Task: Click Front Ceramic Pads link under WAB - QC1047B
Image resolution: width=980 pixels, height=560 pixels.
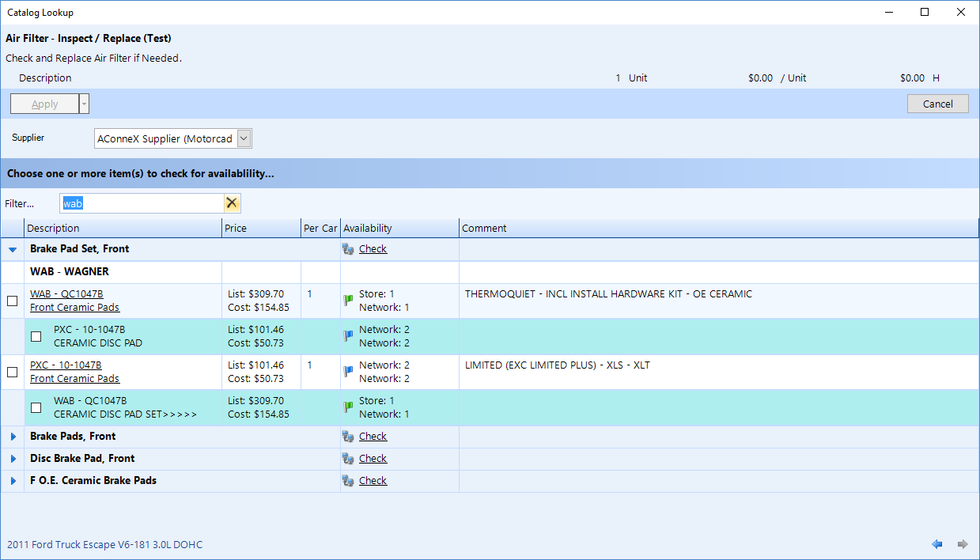Action: point(74,308)
